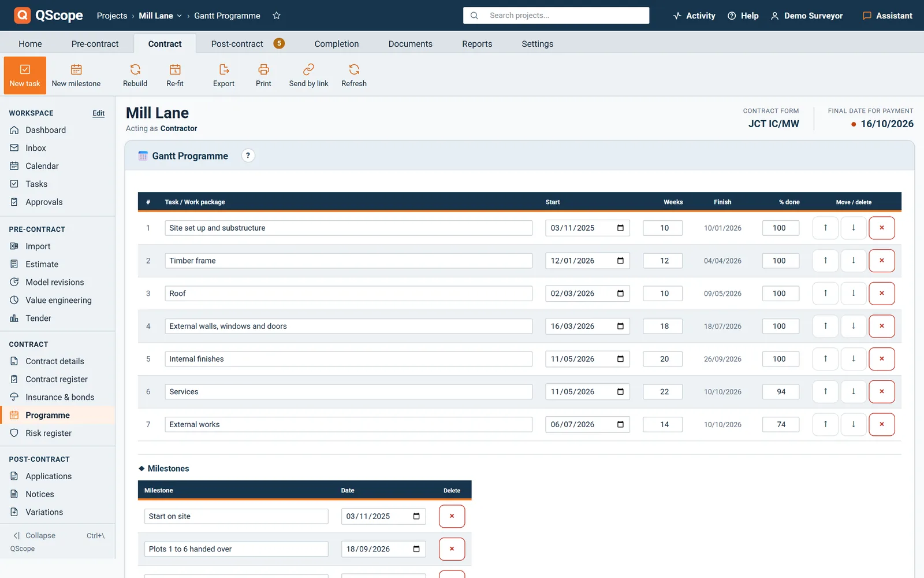Image resolution: width=924 pixels, height=578 pixels.
Task: Open date picker for Site set up start
Action: click(620, 228)
